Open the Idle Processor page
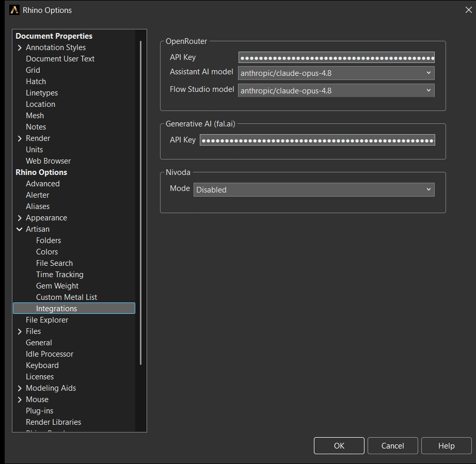The height and width of the screenshot is (464, 476). pyautogui.click(x=50, y=354)
